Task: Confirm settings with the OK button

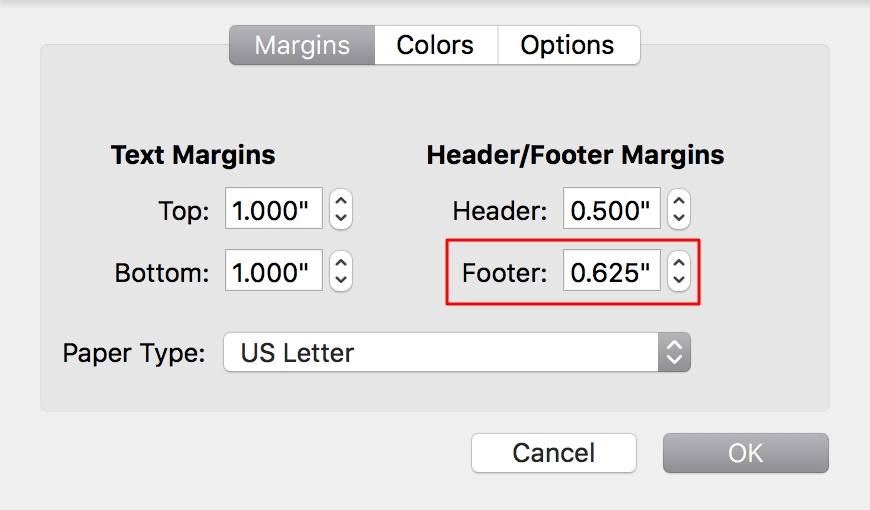Action: [745, 452]
